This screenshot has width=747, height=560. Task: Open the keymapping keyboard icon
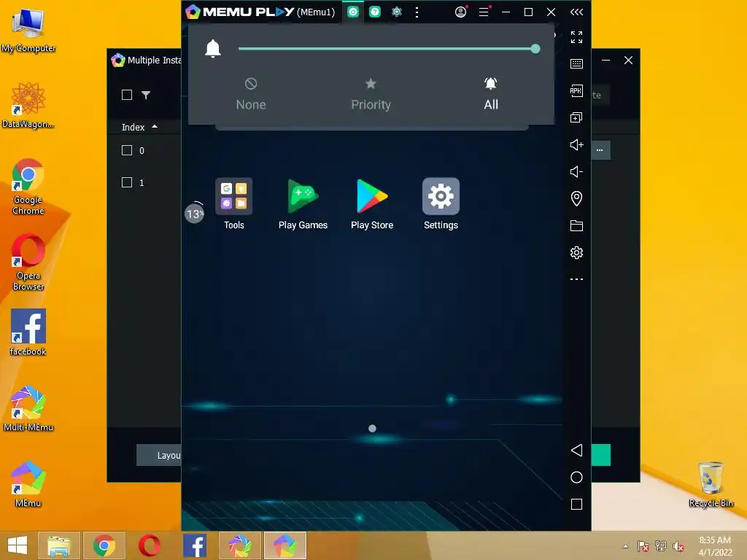coord(576,64)
